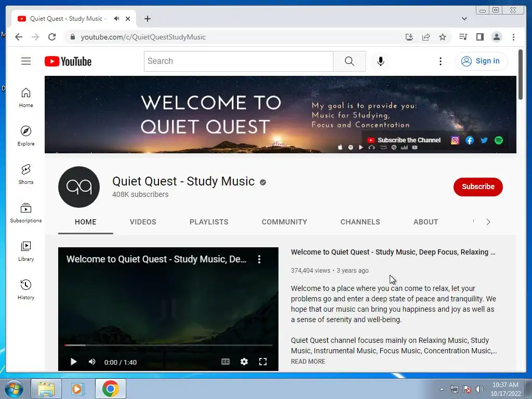Click the install app icon in address bar

tap(409, 37)
